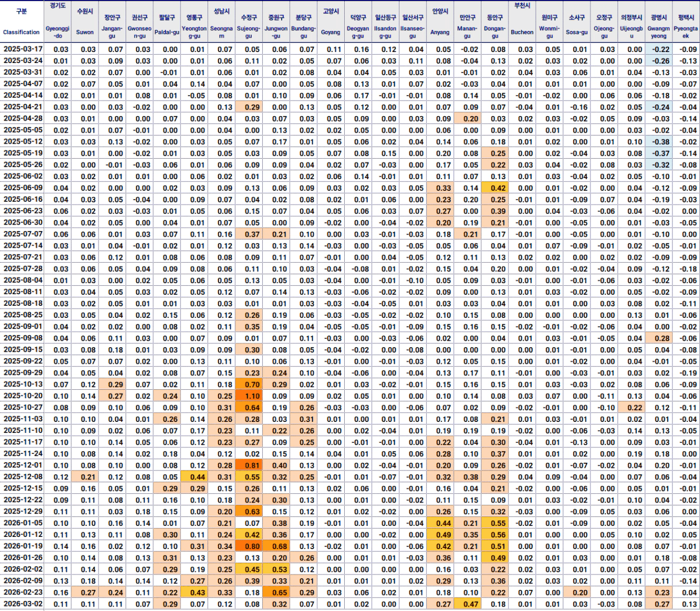Click the 중원구 Jungwon-gu column header

[x=276, y=22]
